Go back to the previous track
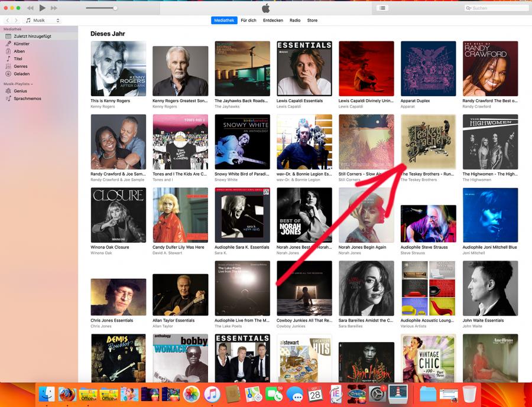 [x=30, y=8]
